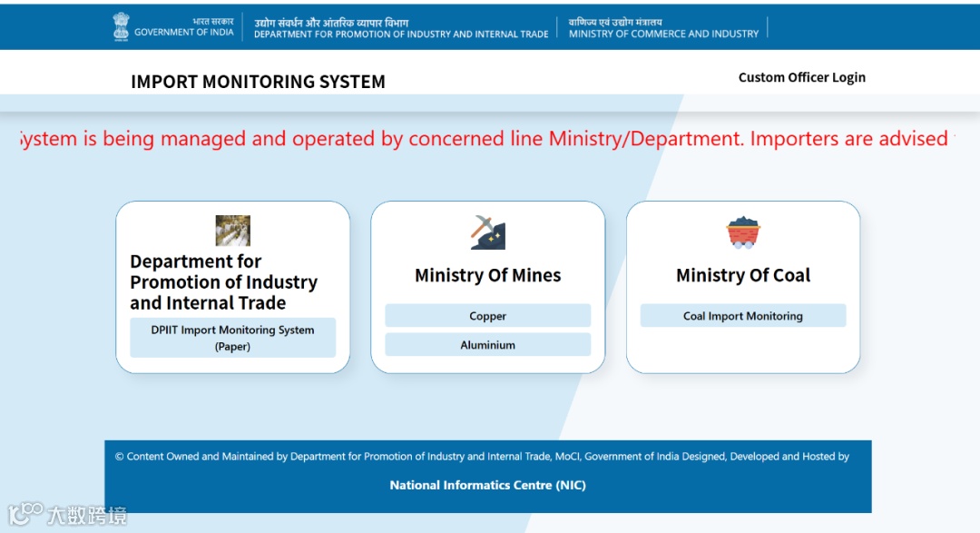The image size is (980, 533).
Task: Click the DPIIT paper industry thumbnail icon
Action: tap(232, 231)
